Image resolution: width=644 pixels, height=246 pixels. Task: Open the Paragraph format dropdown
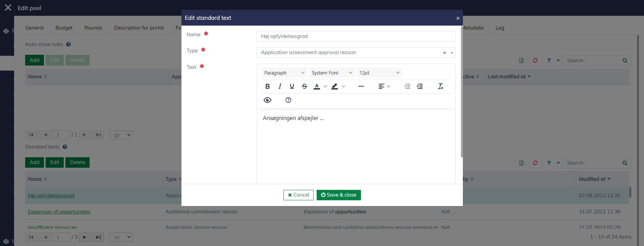tap(284, 73)
